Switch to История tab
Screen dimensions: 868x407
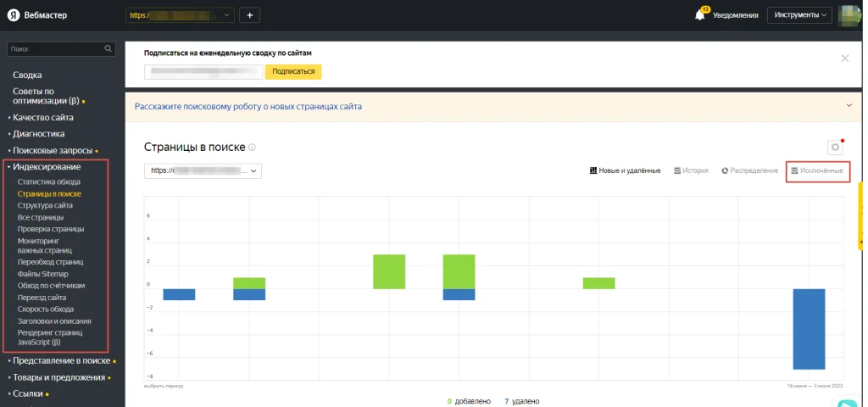(691, 170)
